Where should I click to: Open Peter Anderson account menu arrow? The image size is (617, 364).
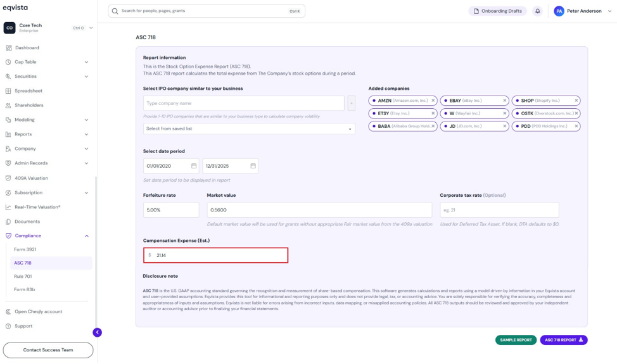(x=609, y=11)
